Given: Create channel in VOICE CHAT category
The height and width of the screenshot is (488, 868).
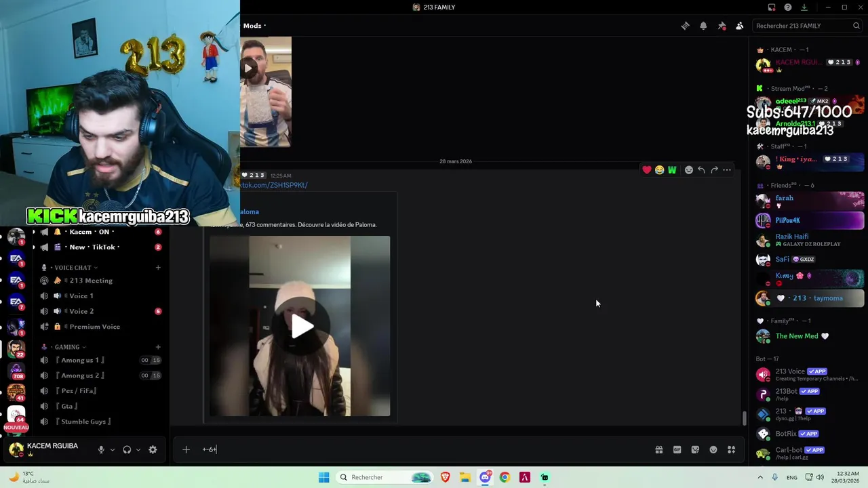Looking at the screenshot, I should [x=158, y=268].
